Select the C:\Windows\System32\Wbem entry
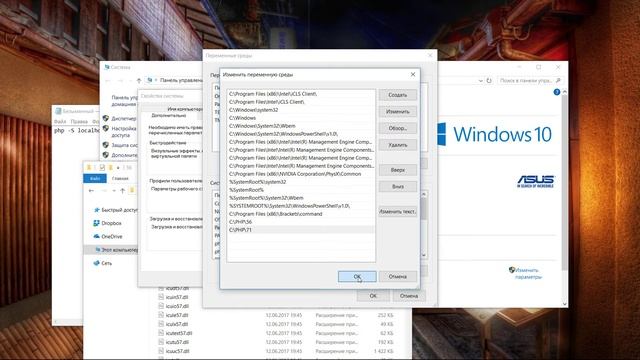 (x=301, y=126)
